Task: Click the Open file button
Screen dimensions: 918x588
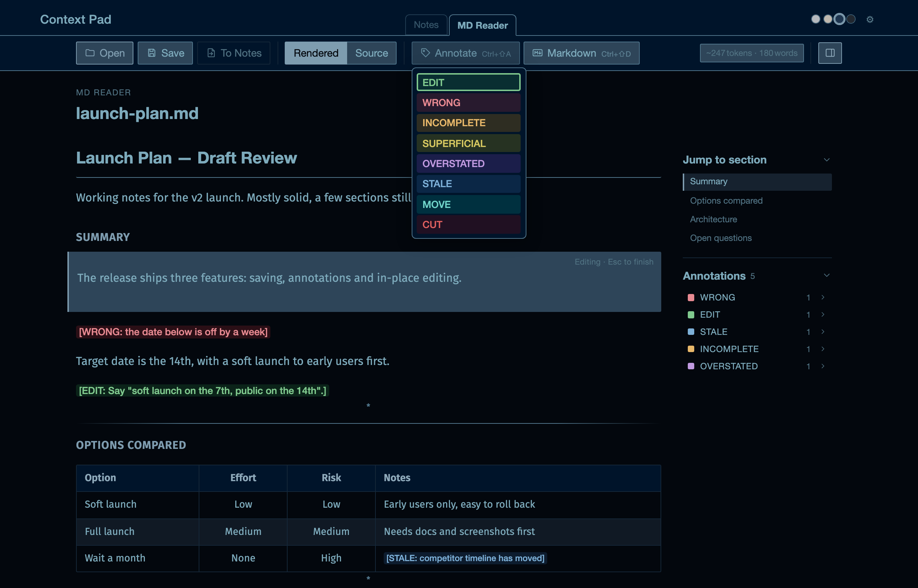Action: [x=105, y=53]
